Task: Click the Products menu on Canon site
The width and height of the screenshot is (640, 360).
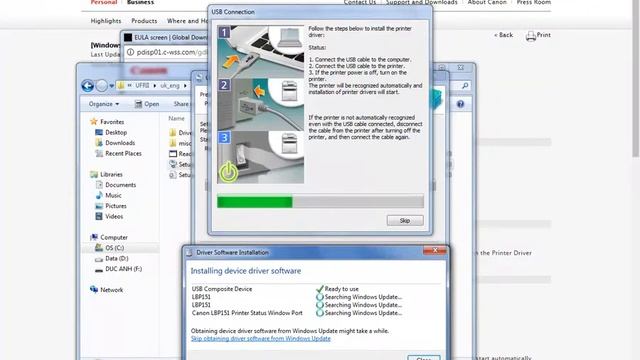Action: click(144, 21)
